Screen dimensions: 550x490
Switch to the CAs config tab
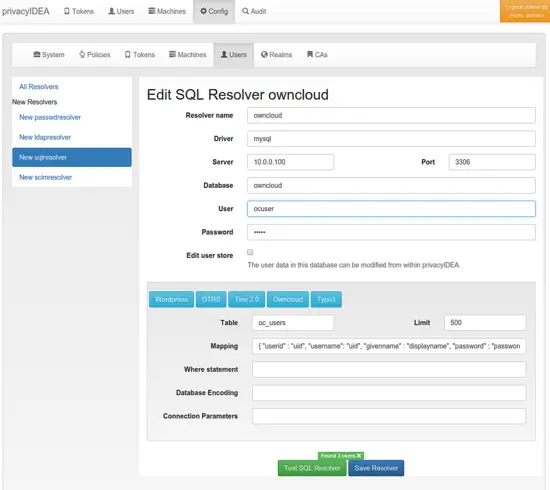point(317,55)
